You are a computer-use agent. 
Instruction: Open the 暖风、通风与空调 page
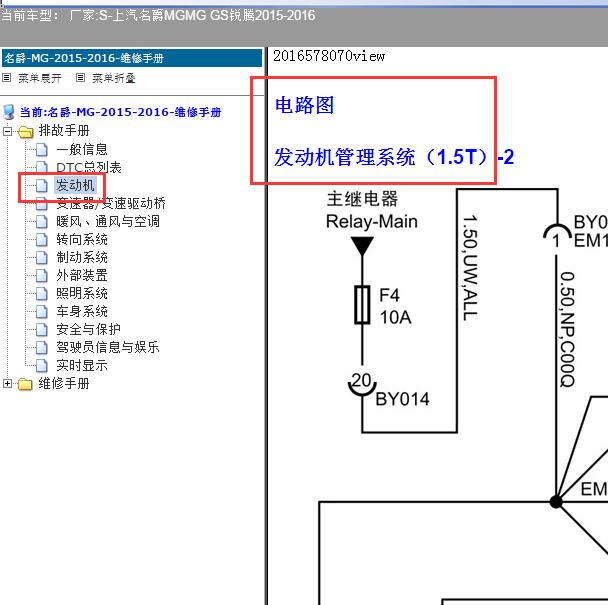108,221
